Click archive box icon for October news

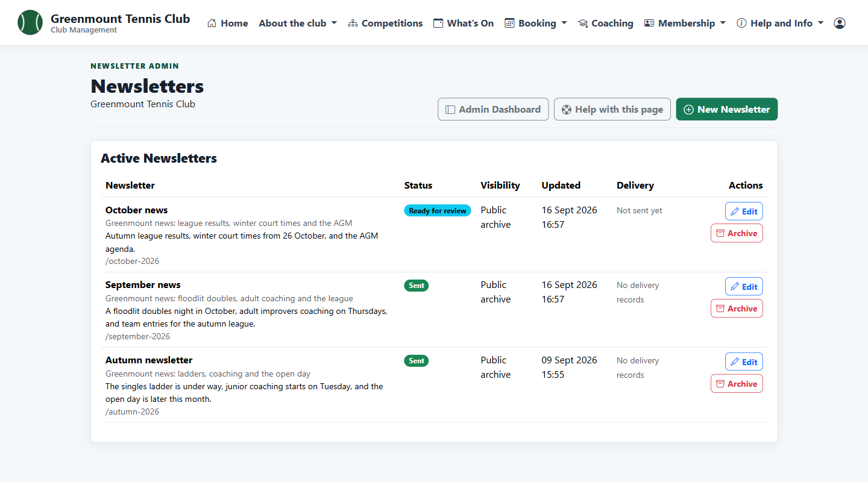[720, 233]
